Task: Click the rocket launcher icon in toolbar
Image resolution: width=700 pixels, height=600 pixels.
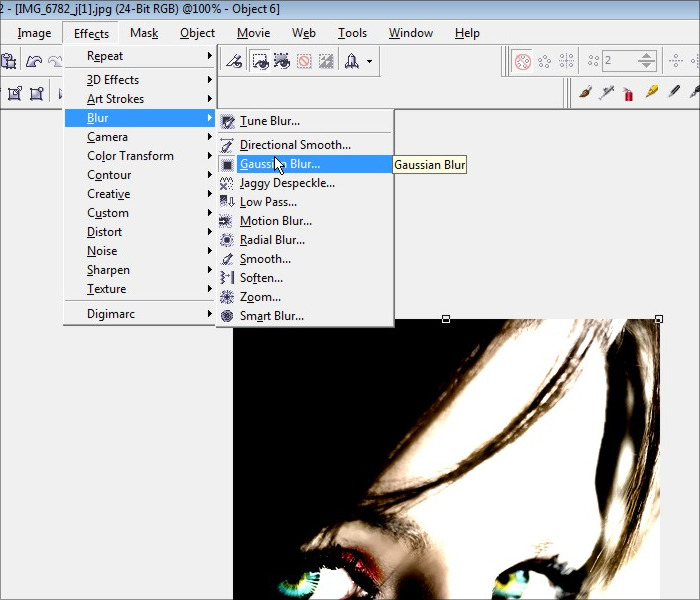Action: click(x=351, y=61)
